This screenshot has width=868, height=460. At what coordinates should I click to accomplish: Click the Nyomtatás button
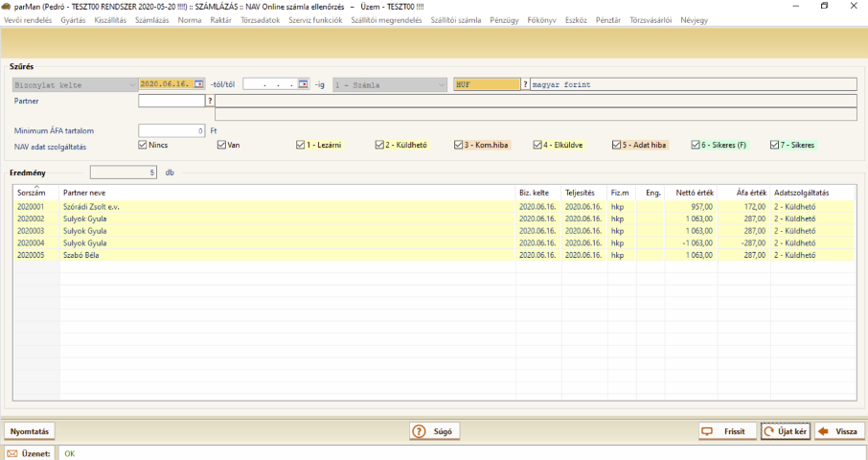[30, 431]
